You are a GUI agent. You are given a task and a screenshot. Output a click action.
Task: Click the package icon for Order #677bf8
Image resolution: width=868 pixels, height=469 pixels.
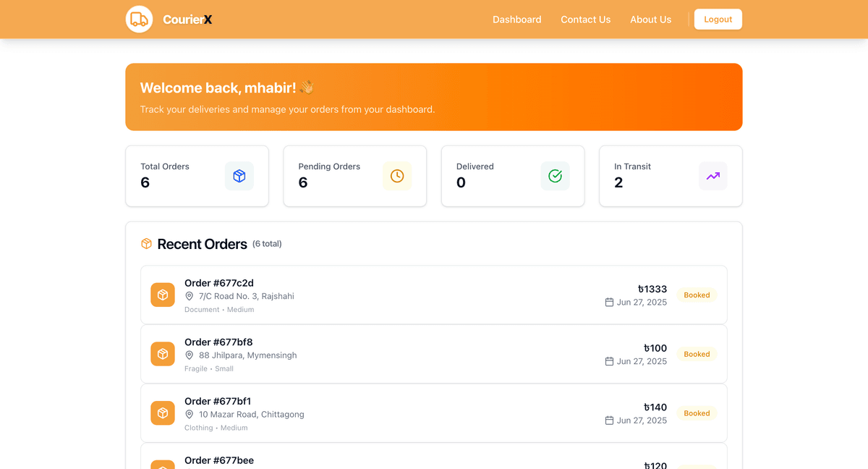pyautogui.click(x=163, y=354)
